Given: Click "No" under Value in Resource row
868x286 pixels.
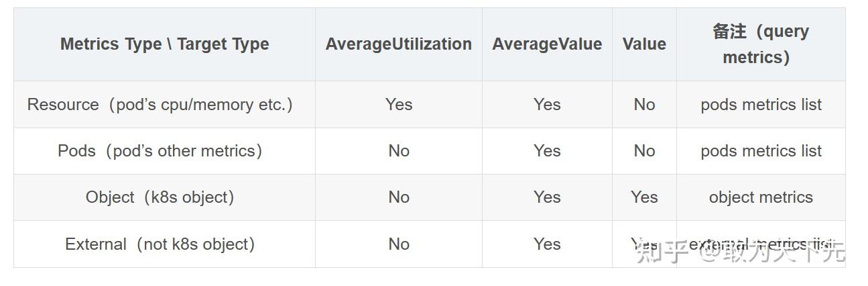Looking at the screenshot, I should click(x=644, y=105).
